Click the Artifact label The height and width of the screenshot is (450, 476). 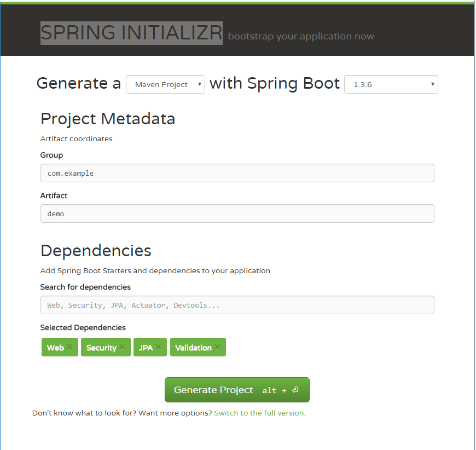point(54,195)
